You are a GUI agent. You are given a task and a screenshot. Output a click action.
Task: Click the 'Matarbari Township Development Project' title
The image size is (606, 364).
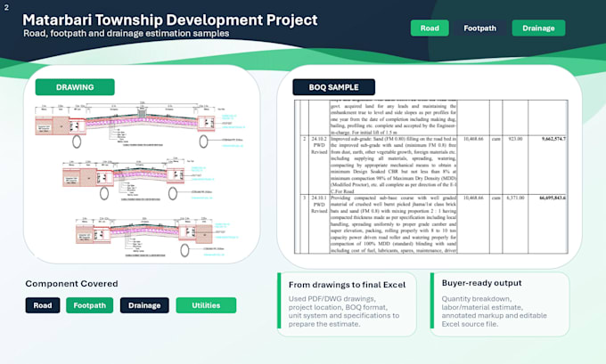click(x=170, y=20)
